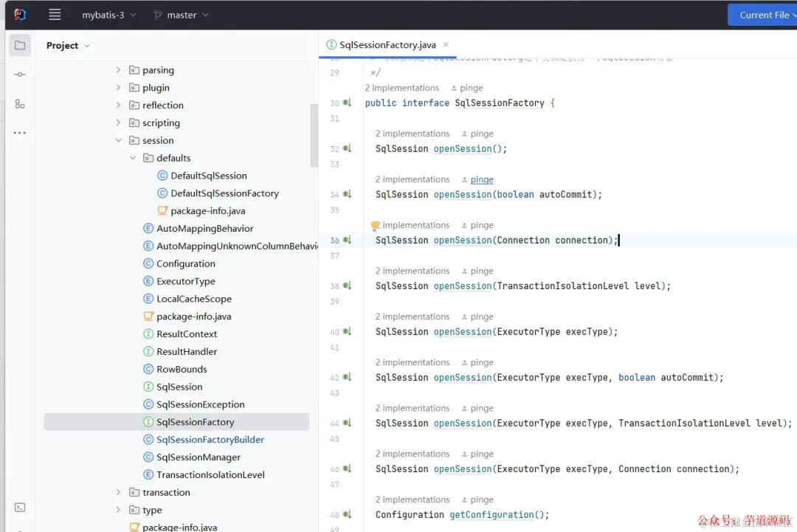Select the SqlSessionFactory.java editor tab
The height and width of the screenshot is (532, 797).
click(387, 45)
